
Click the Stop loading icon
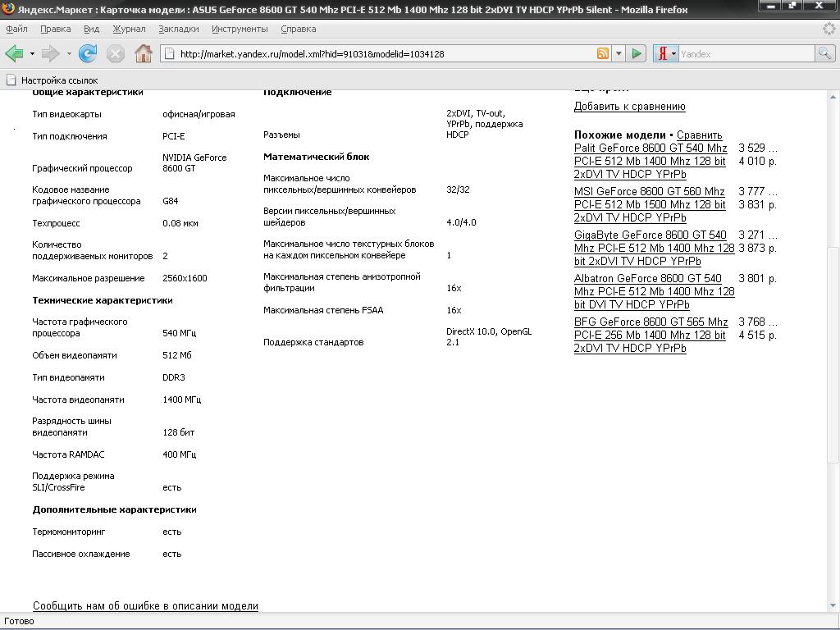[115, 53]
